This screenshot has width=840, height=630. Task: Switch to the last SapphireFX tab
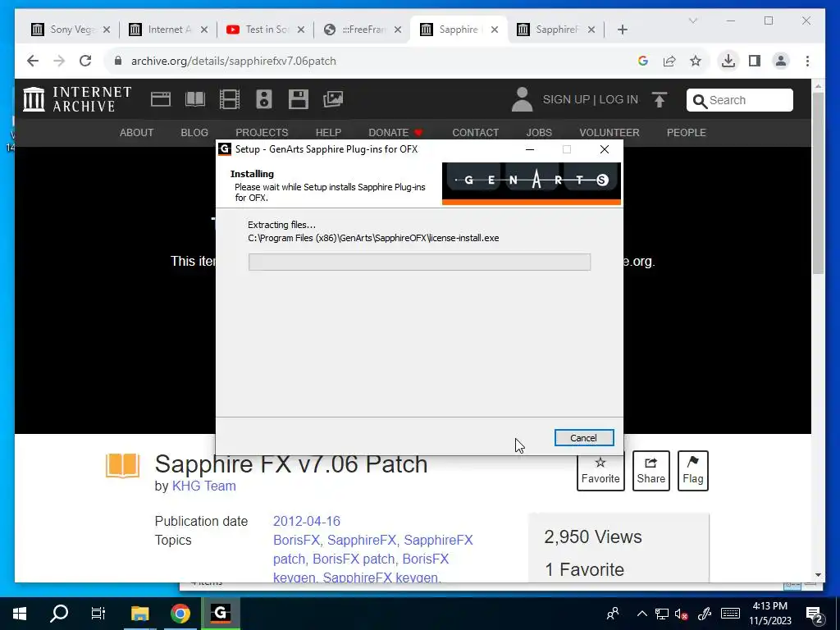(x=556, y=30)
